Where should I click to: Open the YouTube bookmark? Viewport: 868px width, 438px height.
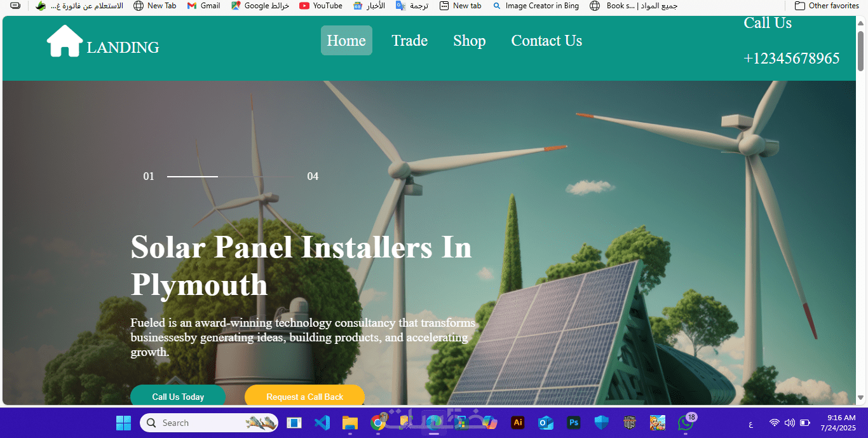(321, 6)
